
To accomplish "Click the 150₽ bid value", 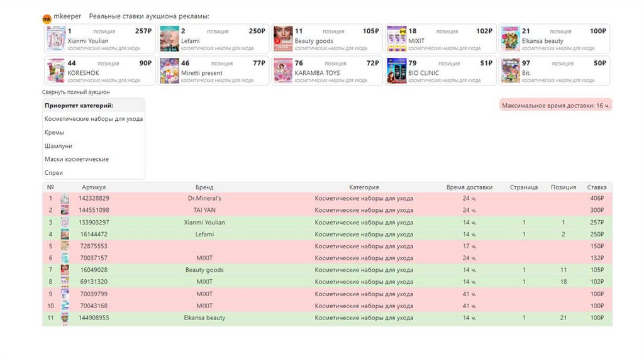I will 597,247.
